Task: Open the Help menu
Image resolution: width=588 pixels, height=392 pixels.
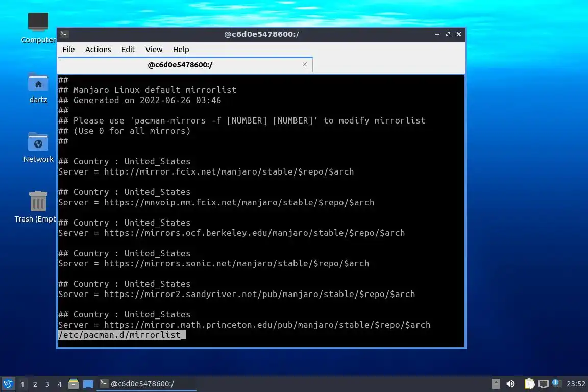Action: click(x=181, y=50)
